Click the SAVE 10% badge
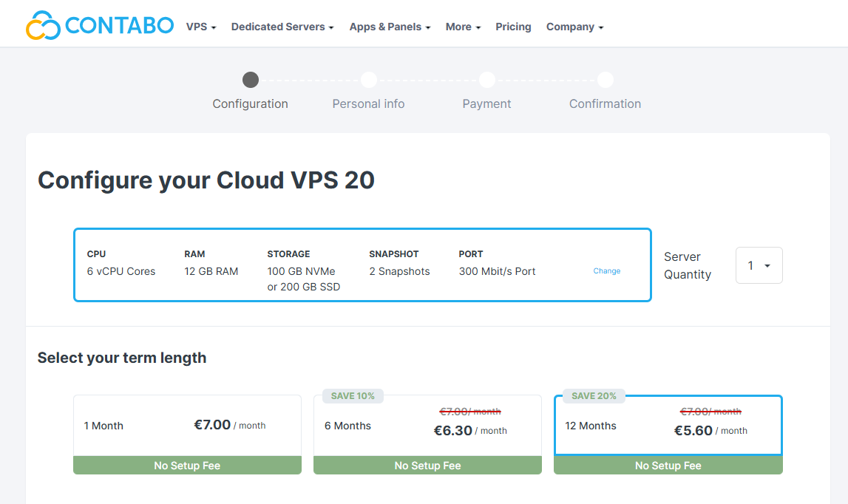Screen dimensions: 848x504 (353, 396)
